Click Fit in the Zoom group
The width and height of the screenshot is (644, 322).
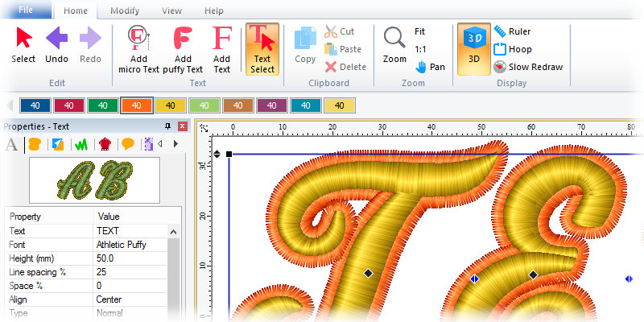click(x=419, y=31)
